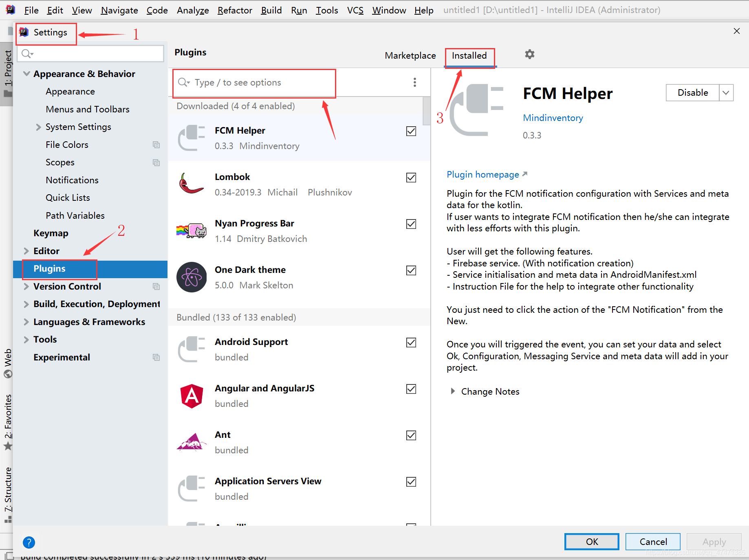This screenshot has height=560, width=749.
Task: Toggle the Nyan Progress Bar checkbox
Action: click(411, 224)
